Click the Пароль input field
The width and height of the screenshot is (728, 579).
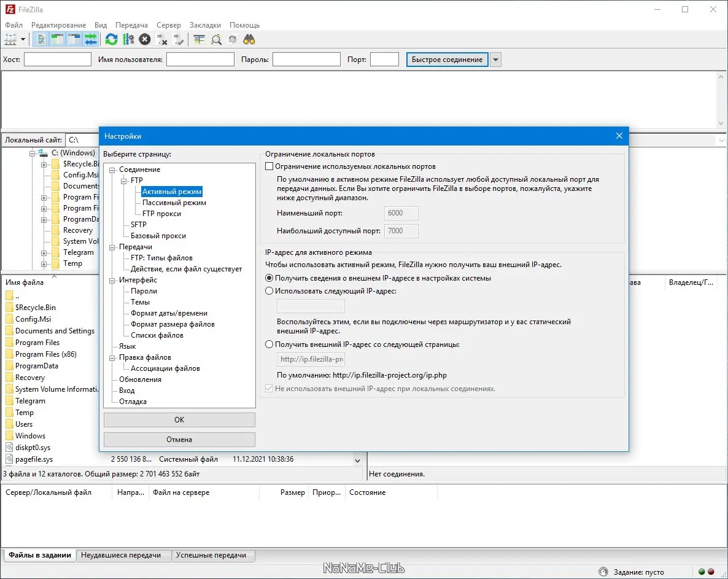pyautogui.click(x=306, y=60)
